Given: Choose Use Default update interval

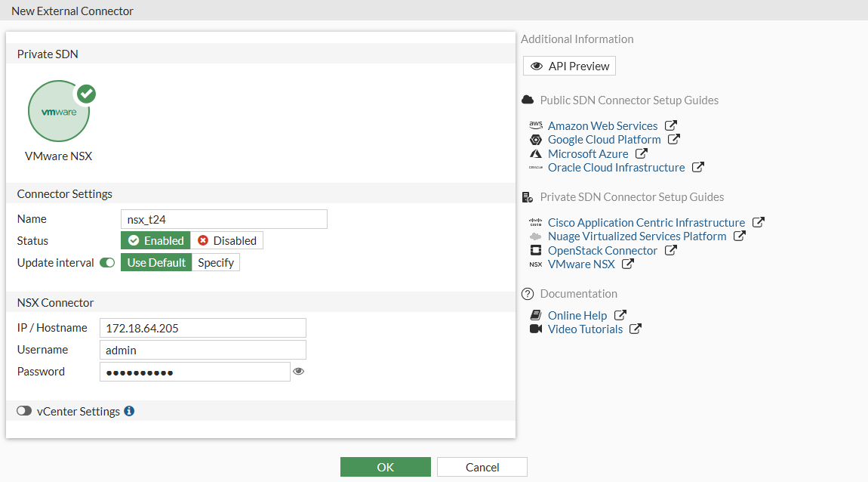Looking at the screenshot, I should [156, 263].
